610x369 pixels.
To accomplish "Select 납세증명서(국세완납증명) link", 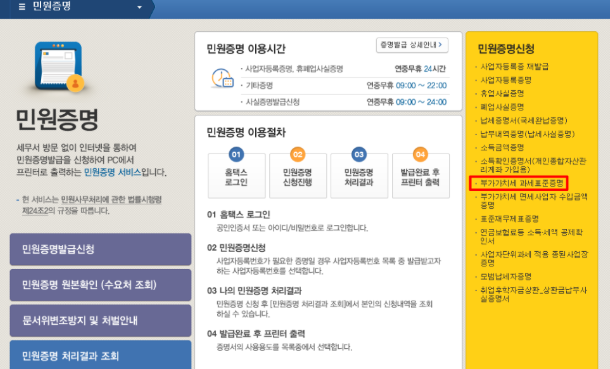I will (x=524, y=121).
